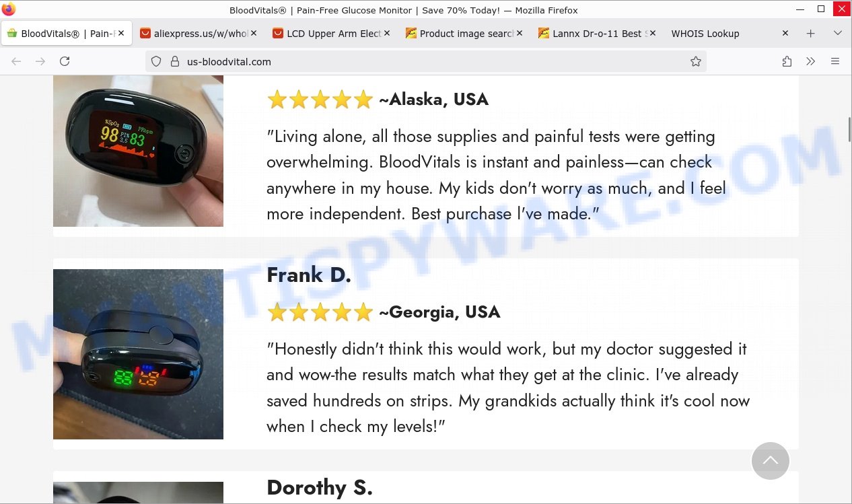View site security padlock information
852x504 pixels.
pyautogui.click(x=174, y=61)
